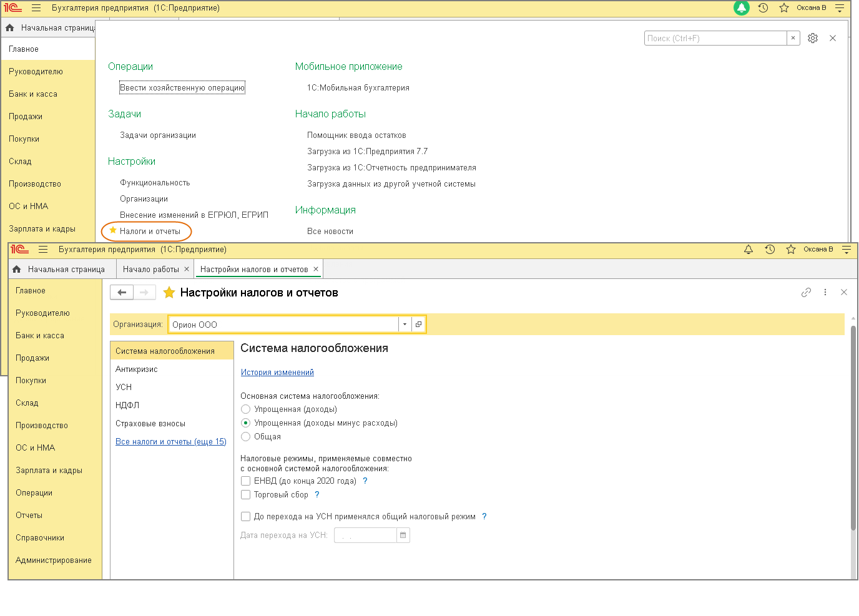
Task: Close Настройки налогов и отчетов tab via its x
Action: click(x=316, y=269)
